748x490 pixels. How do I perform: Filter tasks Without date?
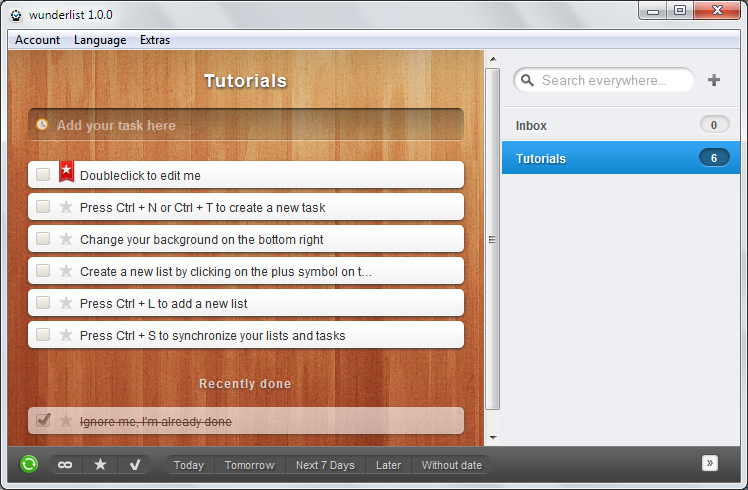click(452, 465)
